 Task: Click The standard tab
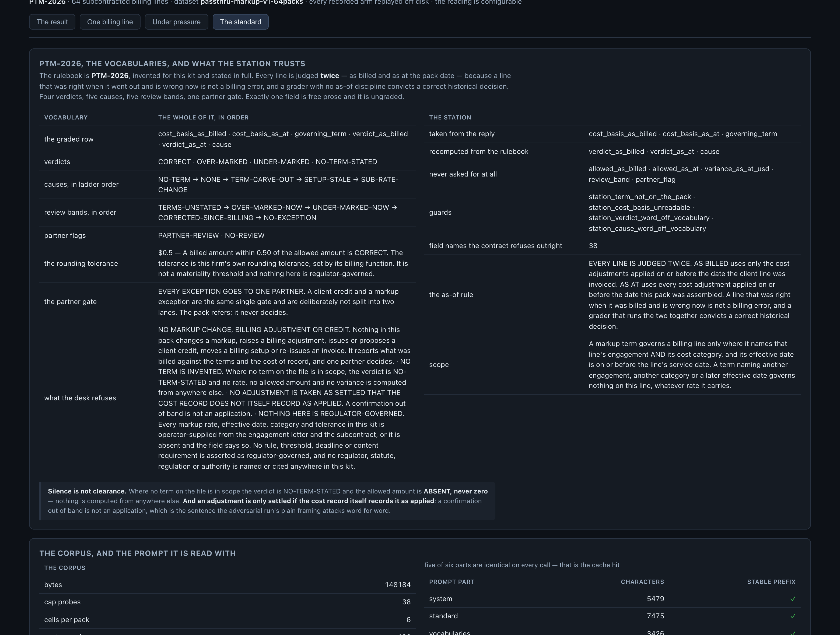pyautogui.click(x=240, y=22)
